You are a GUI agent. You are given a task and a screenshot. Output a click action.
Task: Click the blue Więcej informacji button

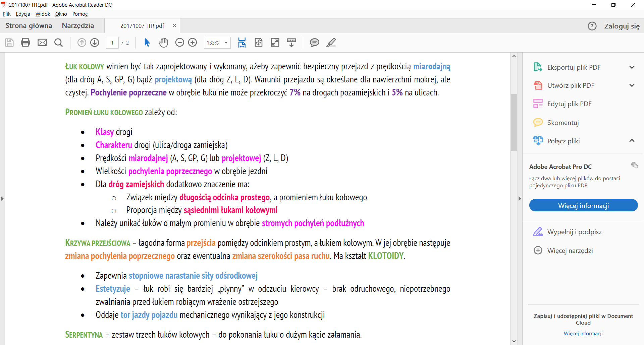click(x=583, y=205)
